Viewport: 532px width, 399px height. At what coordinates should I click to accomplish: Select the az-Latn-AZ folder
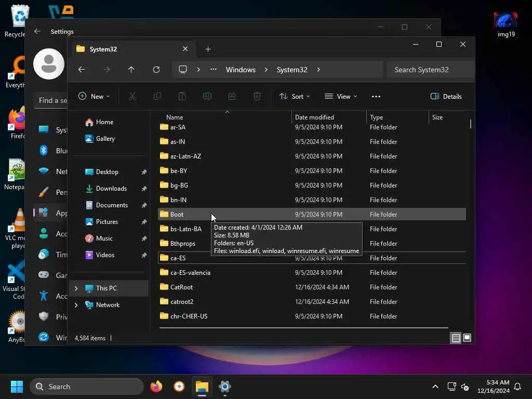click(x=312, y=156)
